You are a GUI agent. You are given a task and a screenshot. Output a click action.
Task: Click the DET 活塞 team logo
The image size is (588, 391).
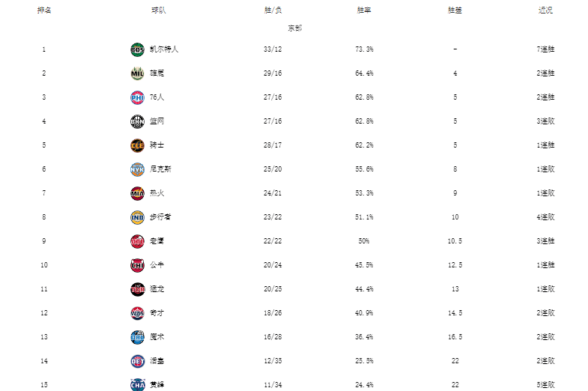(137, 361)
